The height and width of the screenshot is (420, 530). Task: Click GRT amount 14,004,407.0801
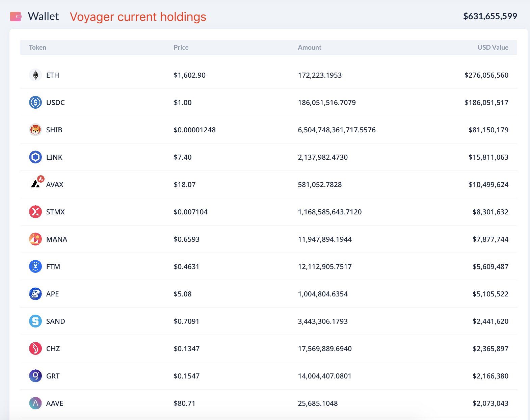pyautogui.click(x=324, y=376)
